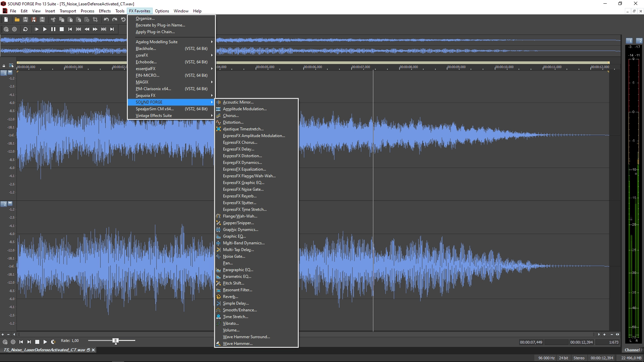This screenshot has width=644, height=362.
Task: Open the Transport menu
Action: click(x=68, y=11)
